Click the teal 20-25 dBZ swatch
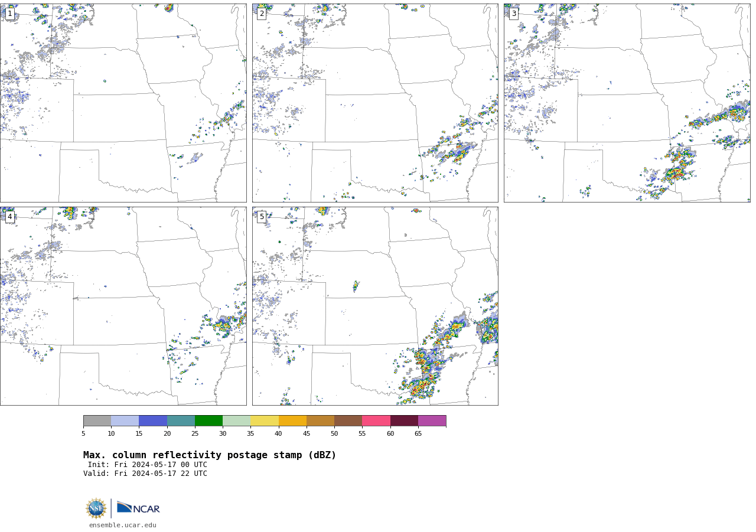756x532 pixels. point(181,421)
